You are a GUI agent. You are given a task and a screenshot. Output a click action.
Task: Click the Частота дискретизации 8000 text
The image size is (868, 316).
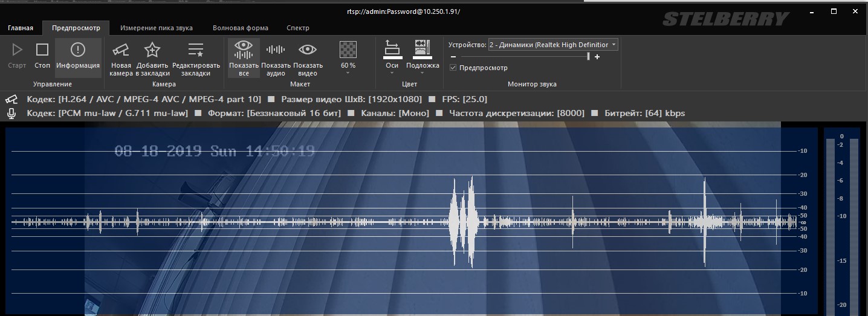[x=517, y=113]
